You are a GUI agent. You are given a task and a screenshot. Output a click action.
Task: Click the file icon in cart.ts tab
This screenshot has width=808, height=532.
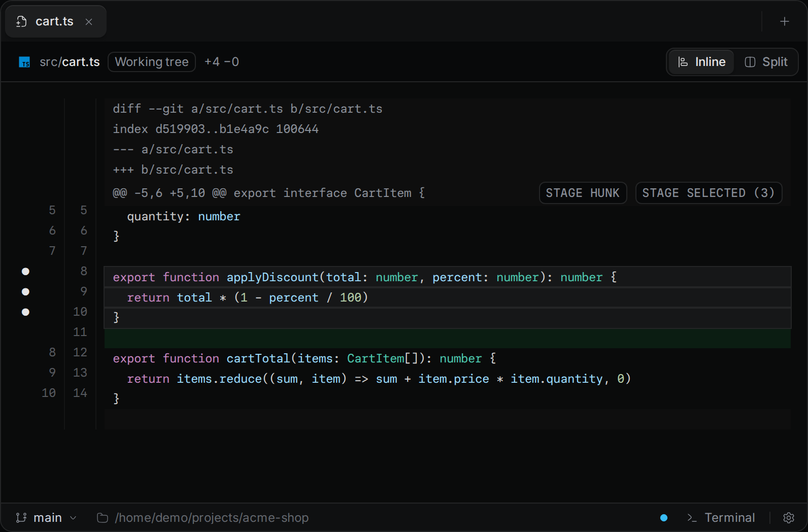pos(21,21)
